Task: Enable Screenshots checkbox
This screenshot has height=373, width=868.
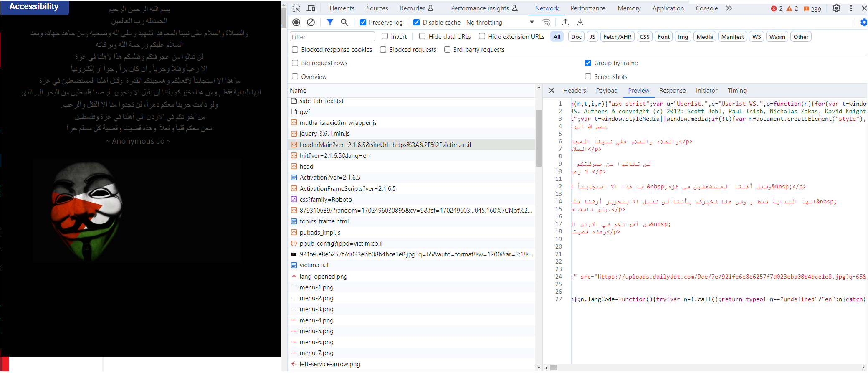Action: 588,77
